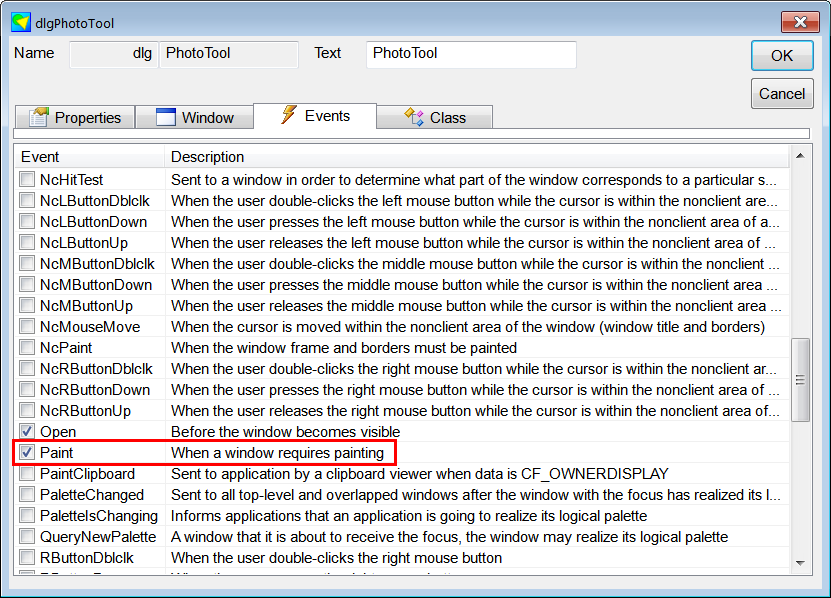Screen dimensions: 831x598
Task: Click the scrollbar grip handle
Action: coord(800,380)
